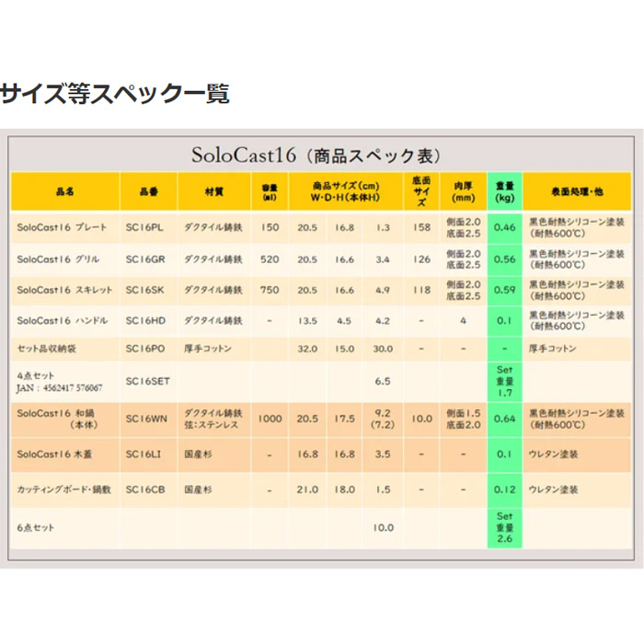This screenshot has width=644, height=644.
Task: Select the SoloCast16 和鍋 (本体) row
Action: [321, 419]
